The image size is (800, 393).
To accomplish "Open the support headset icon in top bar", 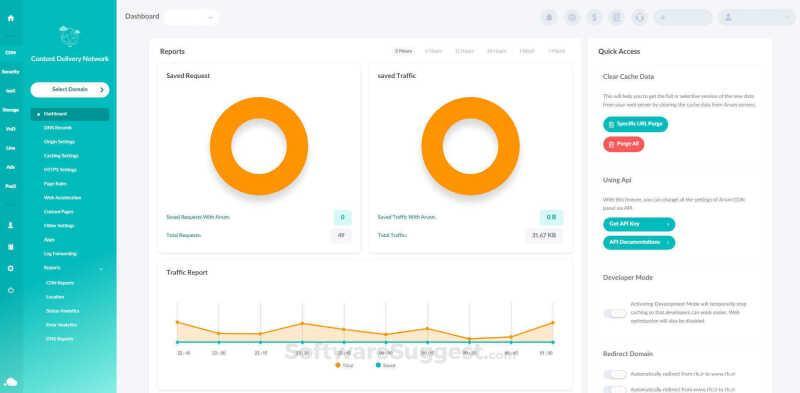I will [x=639, y=17].
